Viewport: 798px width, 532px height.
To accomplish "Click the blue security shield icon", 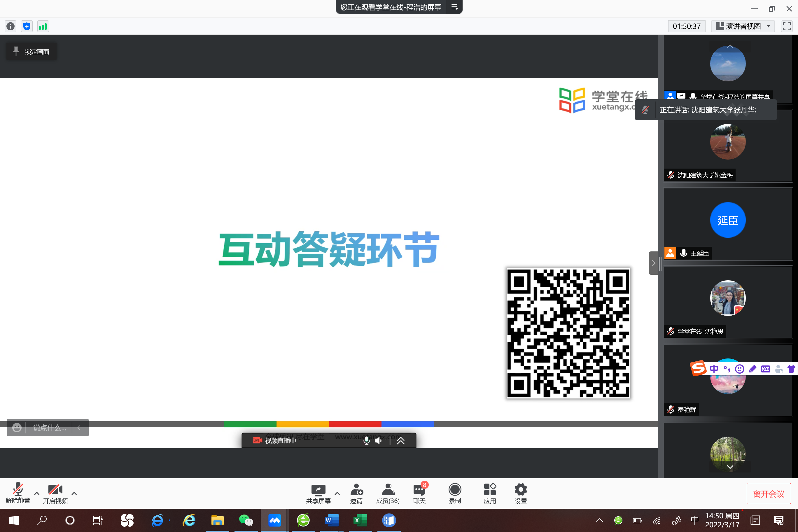I will pyautogui.click(x=27, y=26).
